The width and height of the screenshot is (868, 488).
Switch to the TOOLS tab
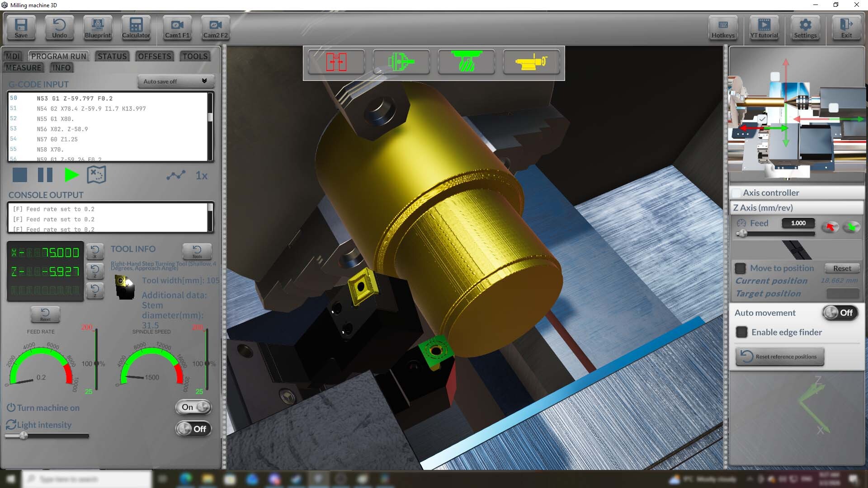coord(195,56)
